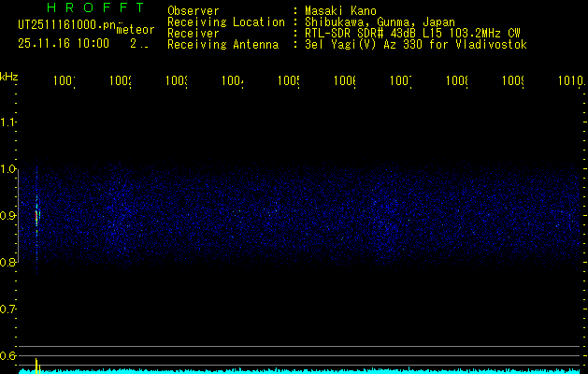Viewport: 588px width, 374px height.
Task: Click the date and time 25.11.16 10:00
Action: [x=64, y=43]
